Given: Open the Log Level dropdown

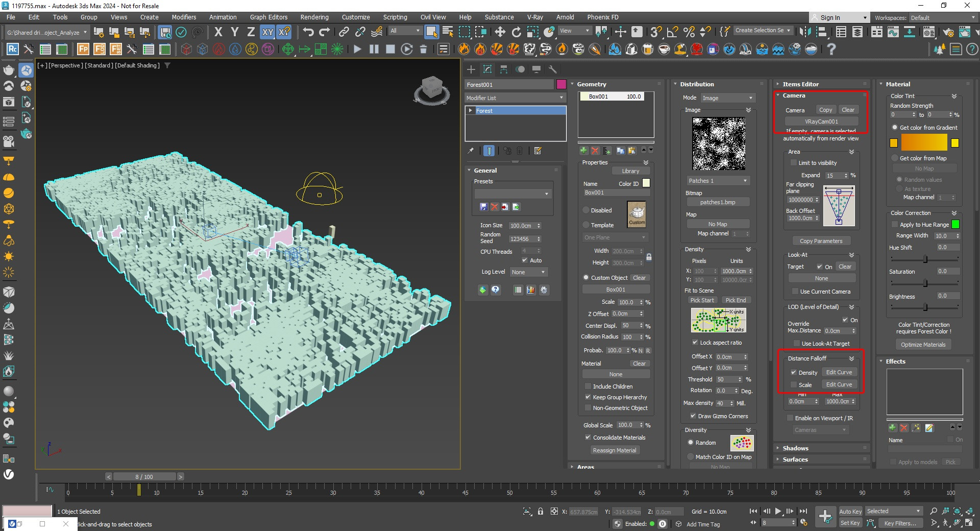Looking at the screenshot, I should tap(528, 272).
